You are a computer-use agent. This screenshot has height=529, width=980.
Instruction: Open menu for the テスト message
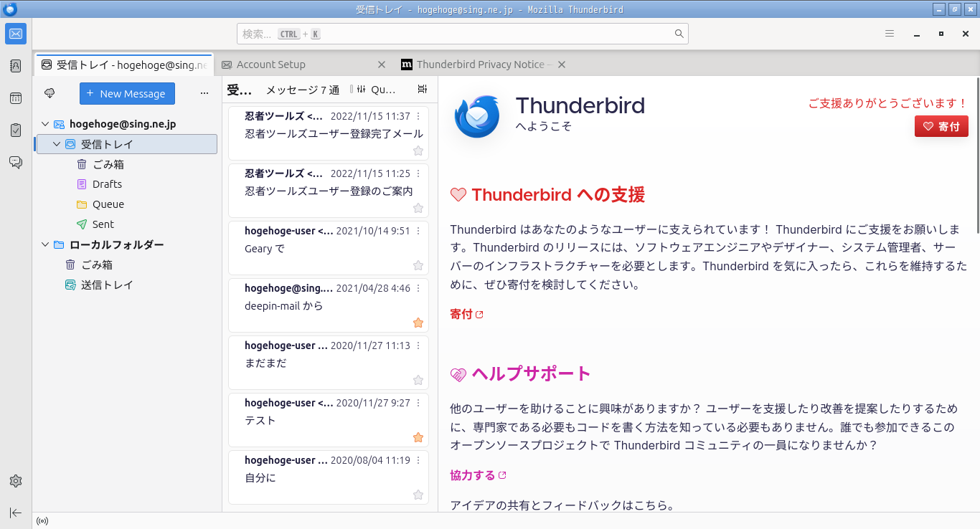coord(418,403)
